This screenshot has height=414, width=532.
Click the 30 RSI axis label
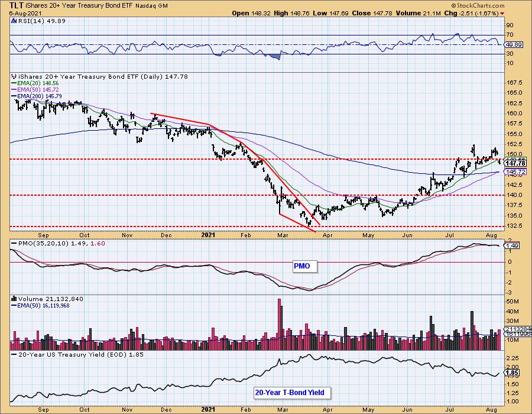[510, 54]
